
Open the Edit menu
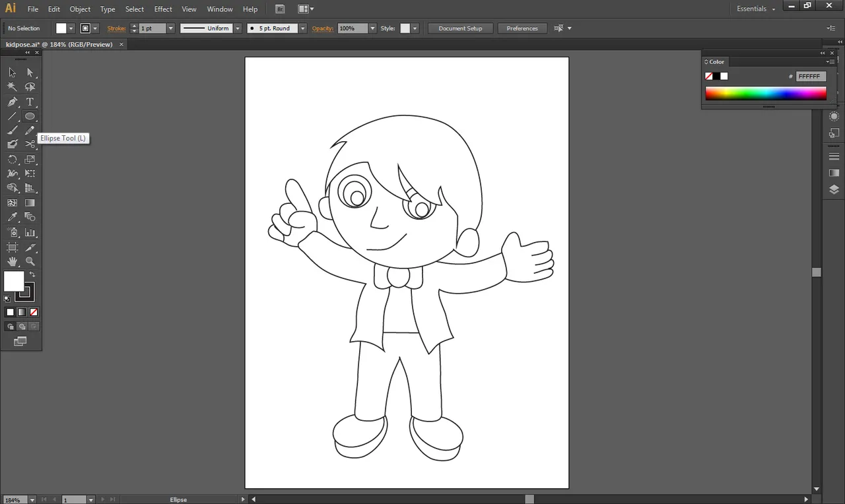tap(54, 9)
